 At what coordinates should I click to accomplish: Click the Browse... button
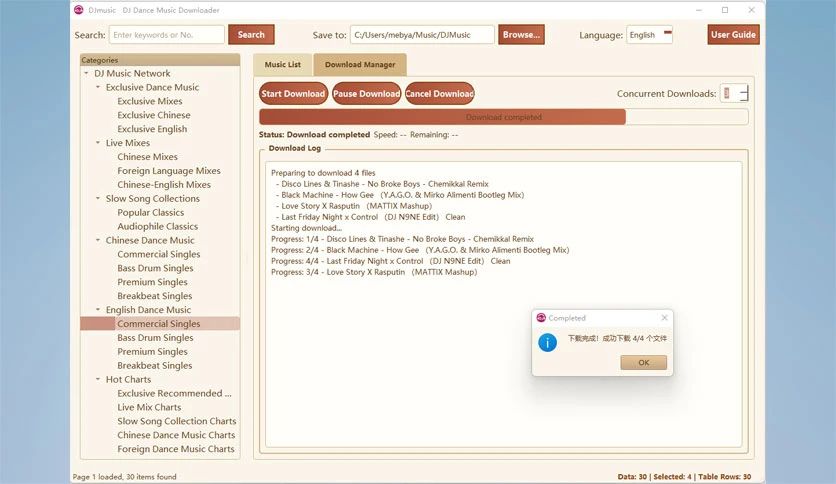coord(521,35)
